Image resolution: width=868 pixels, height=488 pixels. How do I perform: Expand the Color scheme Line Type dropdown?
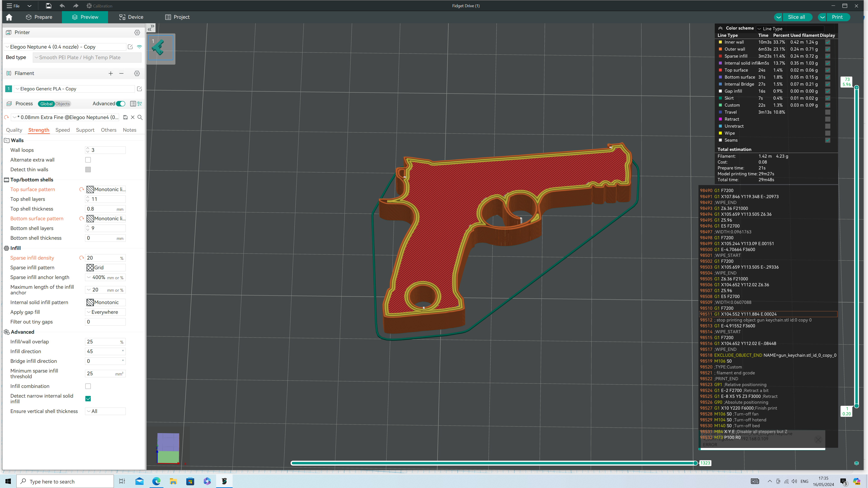790,29
